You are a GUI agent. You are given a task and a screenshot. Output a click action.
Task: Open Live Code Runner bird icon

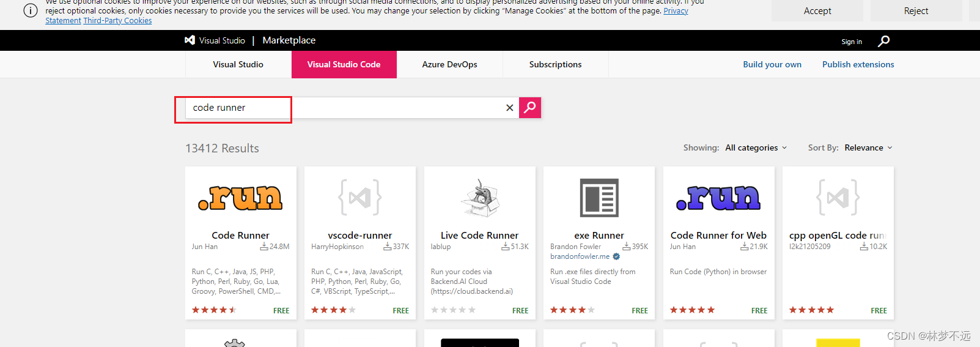pyautogui.click(x=480, y=197)
